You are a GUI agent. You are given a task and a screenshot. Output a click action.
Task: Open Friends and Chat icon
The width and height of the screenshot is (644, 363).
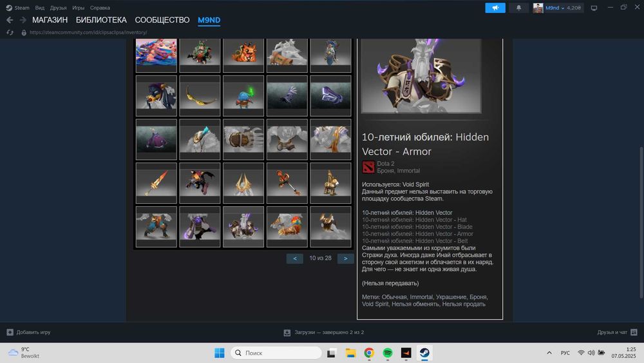pyautogui.click(x=634, y=332)
